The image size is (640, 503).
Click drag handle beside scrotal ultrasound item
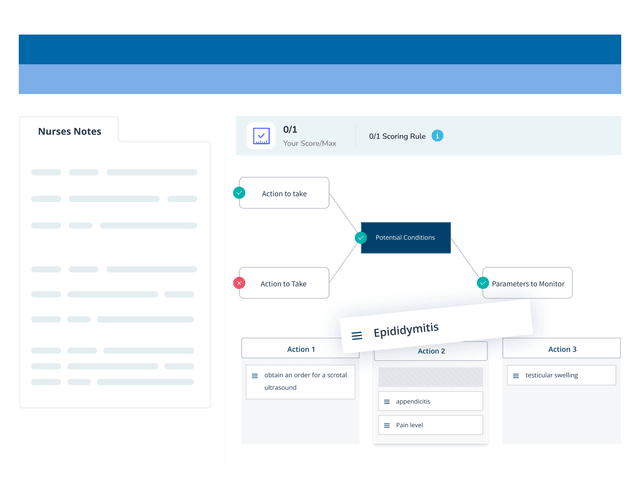(x=255, y=376)
